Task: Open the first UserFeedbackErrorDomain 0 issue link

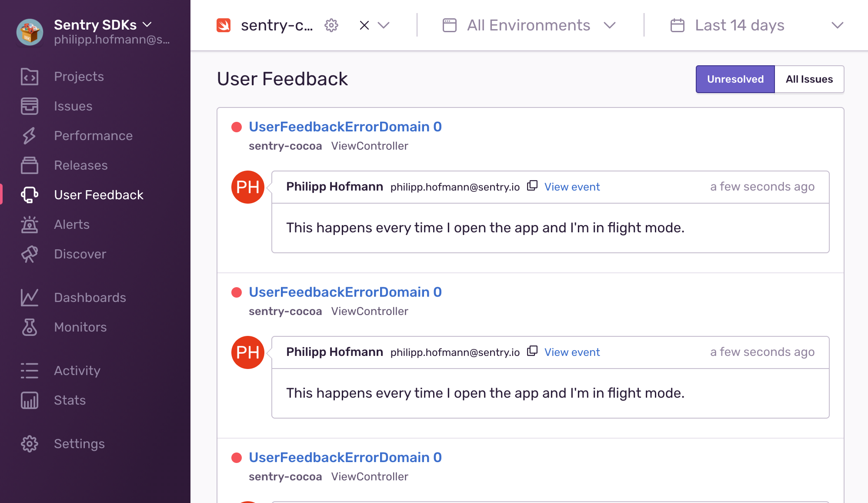Action: pyautogui.click(x=345, y=127)
